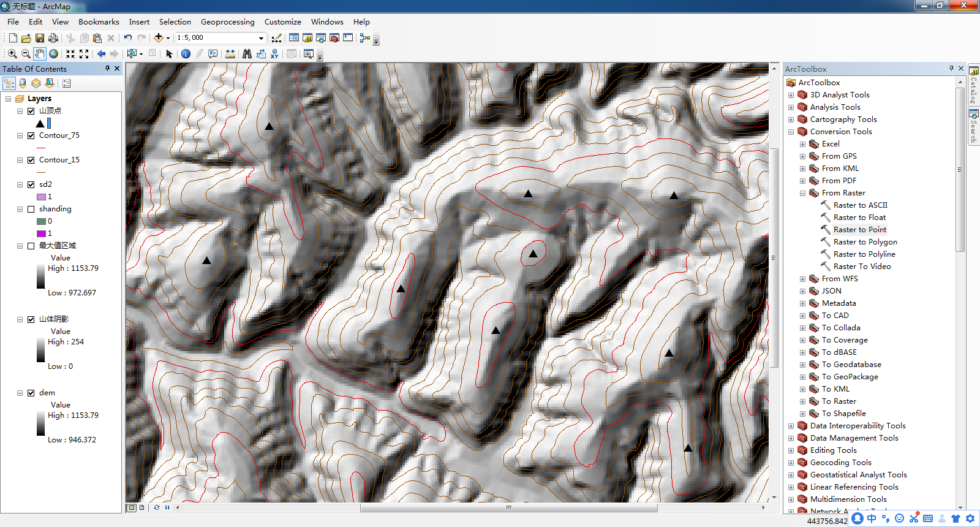Select the Zoom In tool
The height and width of the screenshot is (527, 980).
coord(12,54)
